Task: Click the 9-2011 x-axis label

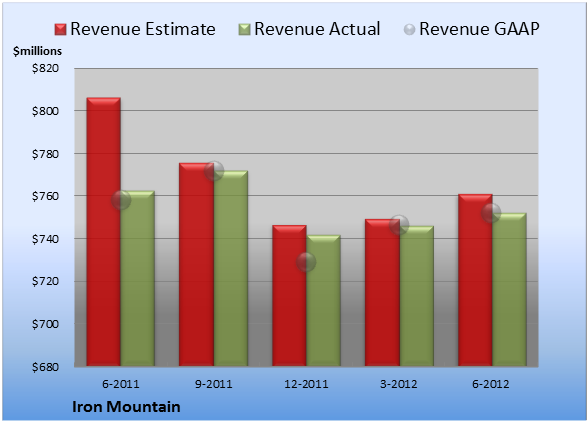Action: tap(214, 384)
